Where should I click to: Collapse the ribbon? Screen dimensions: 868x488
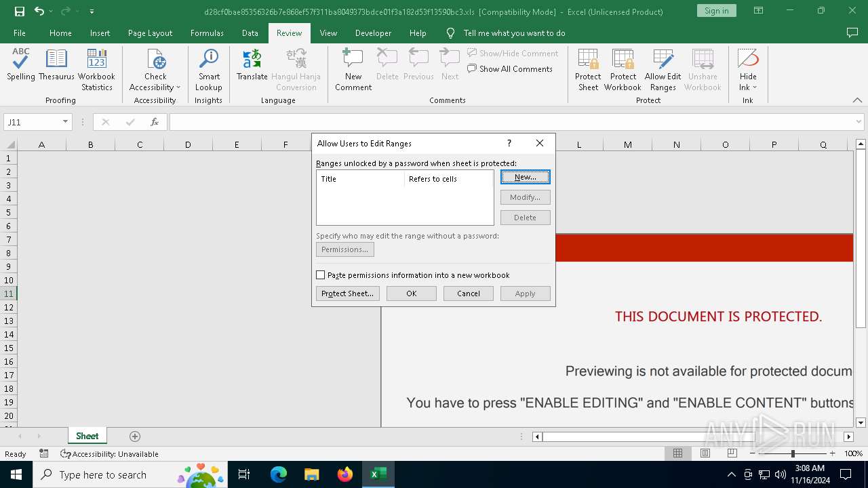click(857, 100)
